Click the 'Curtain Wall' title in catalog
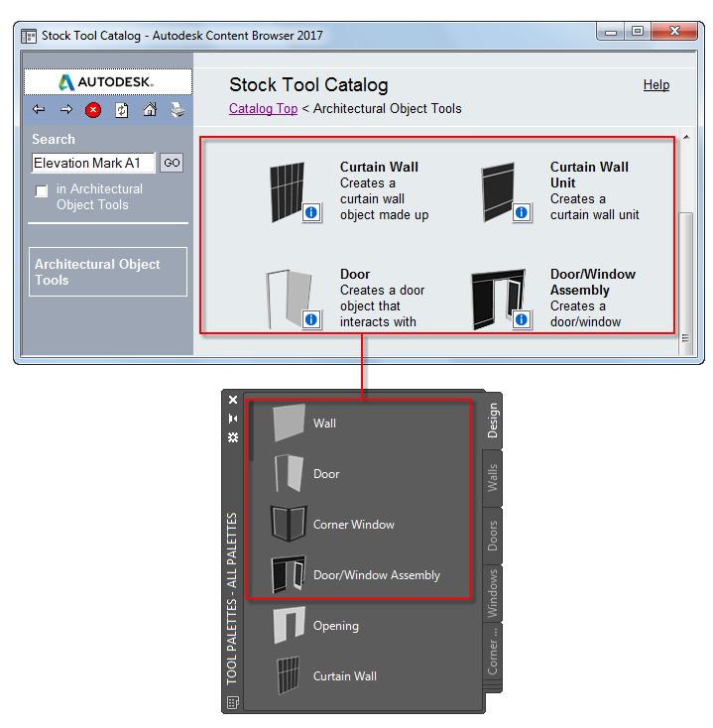The height and width of the screenshot is (728, 713). (x=379, y=167)
